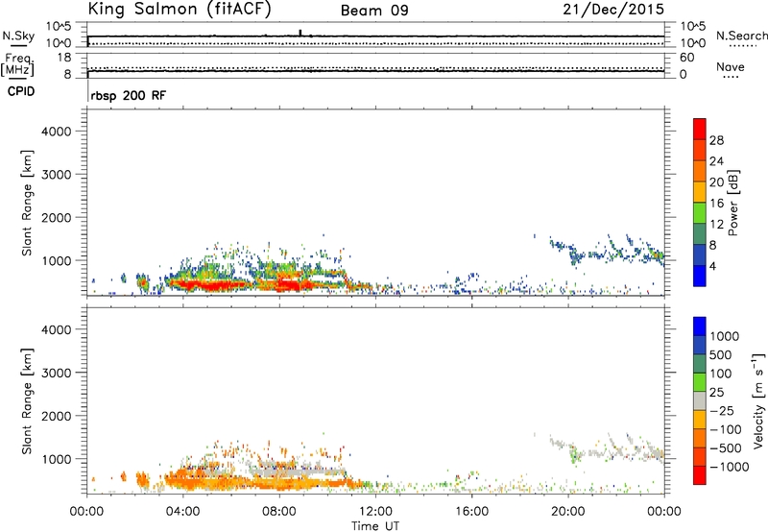The height and width of the screenshot is (532, 768).
Task: Click the '4000' tick of the power panel
Action: [56, 132]
